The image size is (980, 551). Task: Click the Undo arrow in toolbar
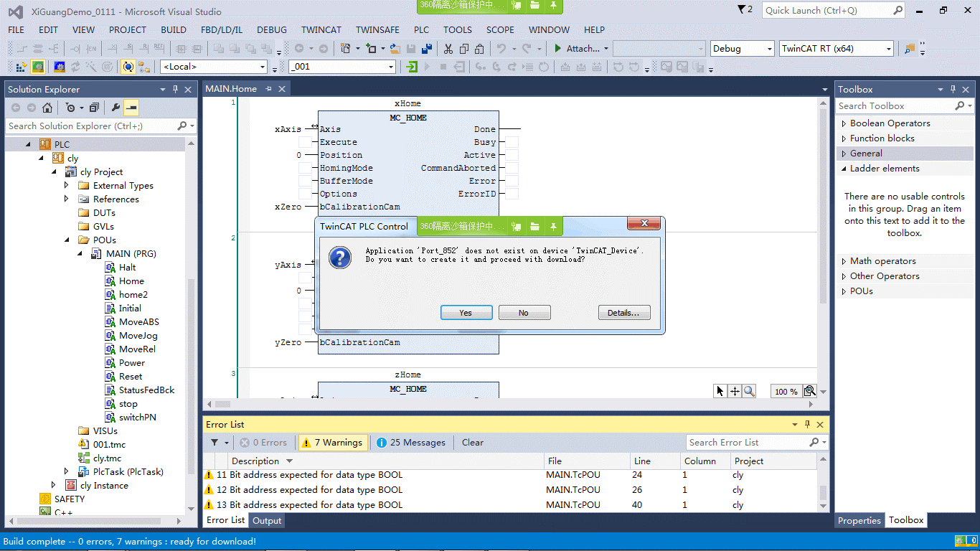[501, 49]
